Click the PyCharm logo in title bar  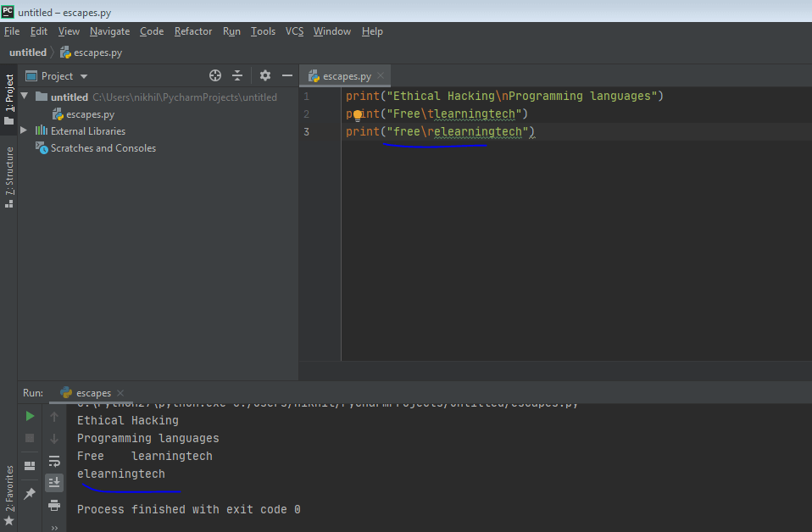8,11
